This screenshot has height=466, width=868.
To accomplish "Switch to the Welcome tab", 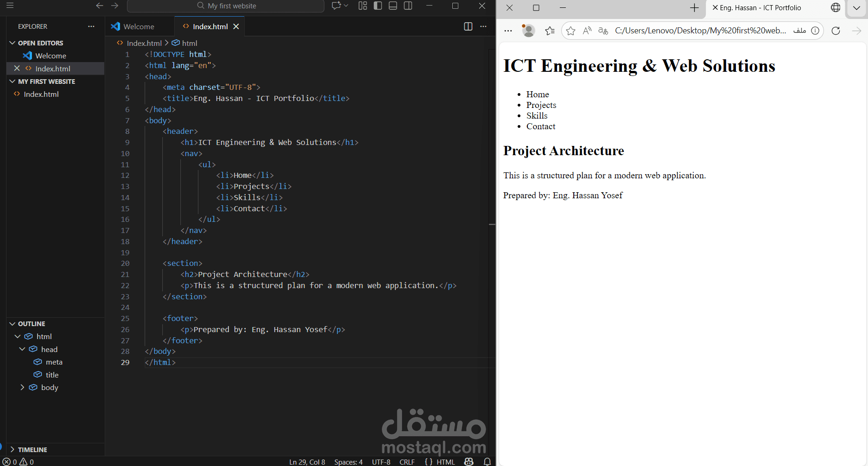I will click(x=138, y=26).
